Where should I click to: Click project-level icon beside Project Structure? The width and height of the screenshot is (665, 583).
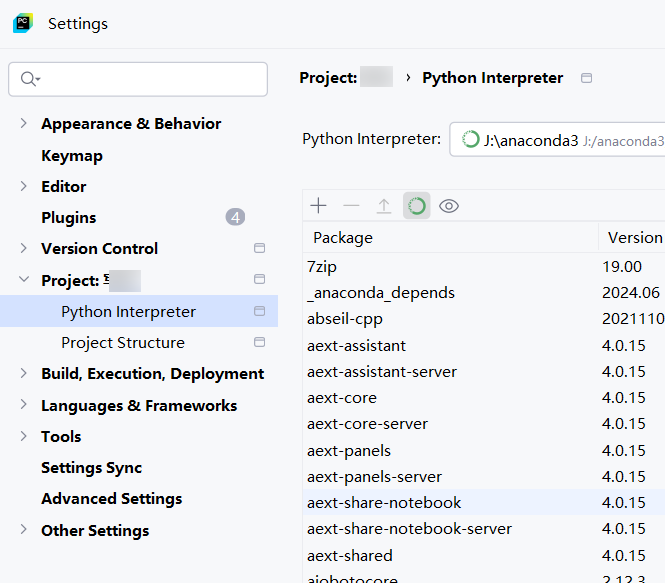[x=260, y=342]
